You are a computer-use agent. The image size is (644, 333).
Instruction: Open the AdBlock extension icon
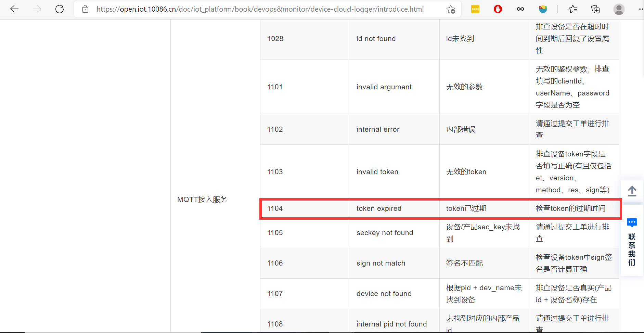[498, 9]
